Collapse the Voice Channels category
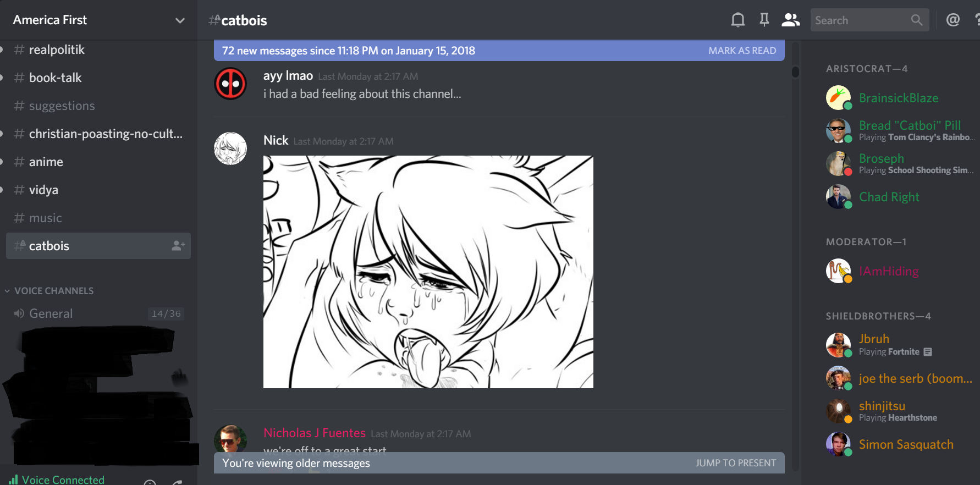Screen dimensions: 980x485 point(49,291)
